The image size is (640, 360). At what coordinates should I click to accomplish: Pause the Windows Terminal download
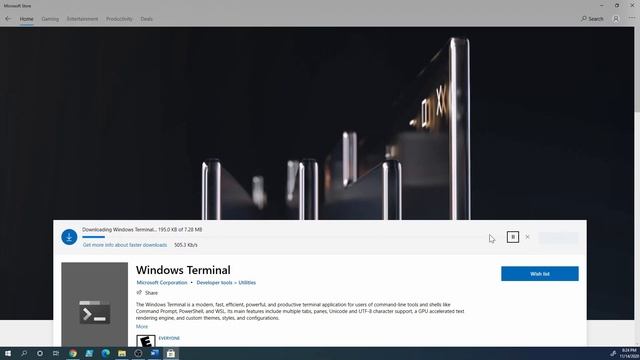[513, 237]
